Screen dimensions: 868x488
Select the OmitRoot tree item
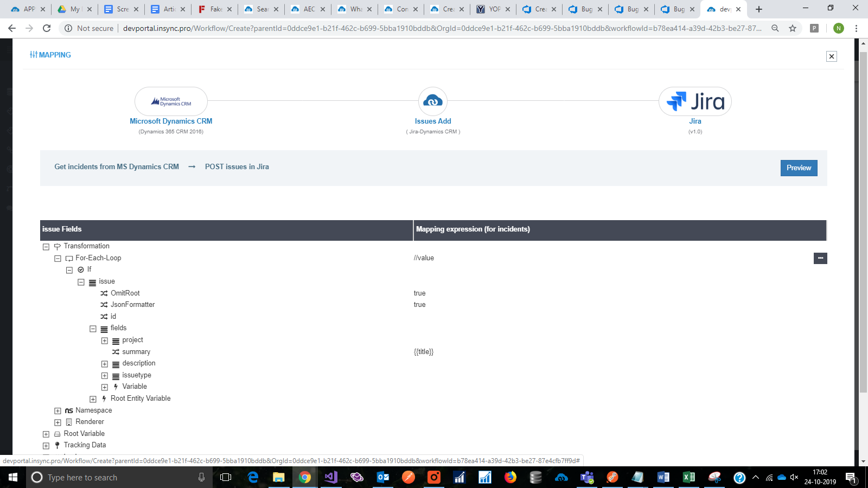(125, 293)
